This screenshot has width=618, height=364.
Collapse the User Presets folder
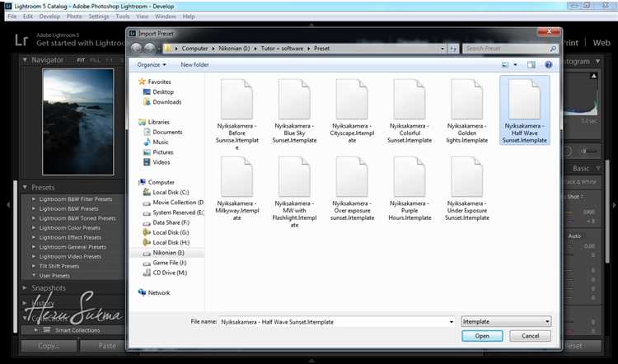coord(34,275)
